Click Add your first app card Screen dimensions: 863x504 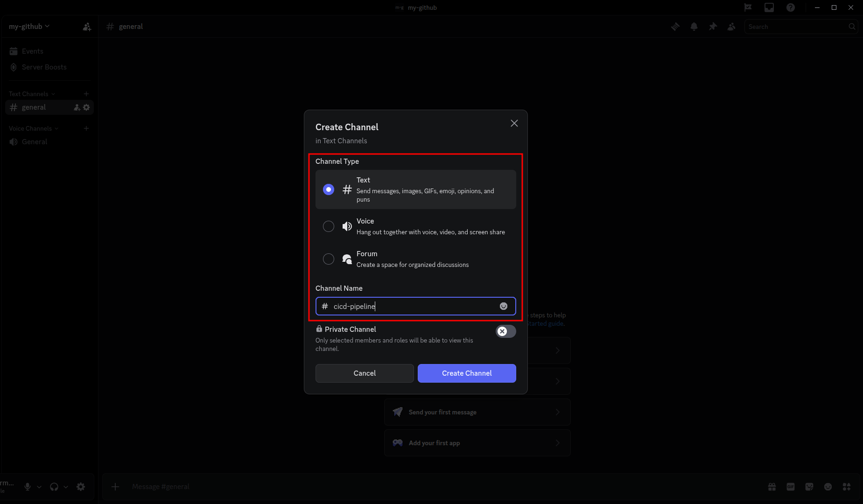coord(477,443)
